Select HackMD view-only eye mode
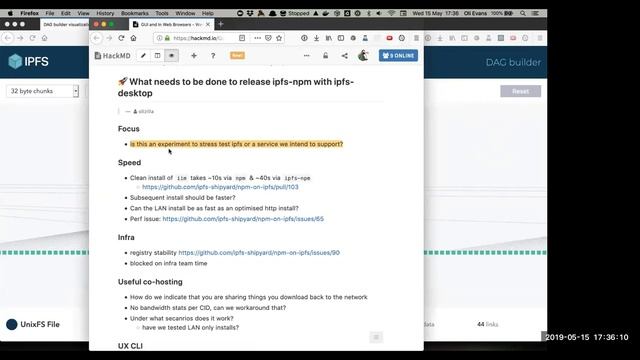The height and width of the screenshot is (360, 640). click(x=171, y=56)
